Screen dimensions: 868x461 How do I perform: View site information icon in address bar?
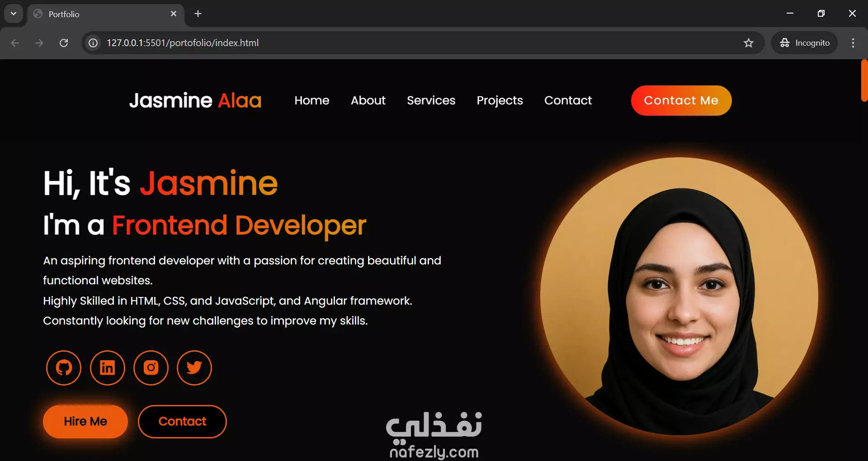93,43
